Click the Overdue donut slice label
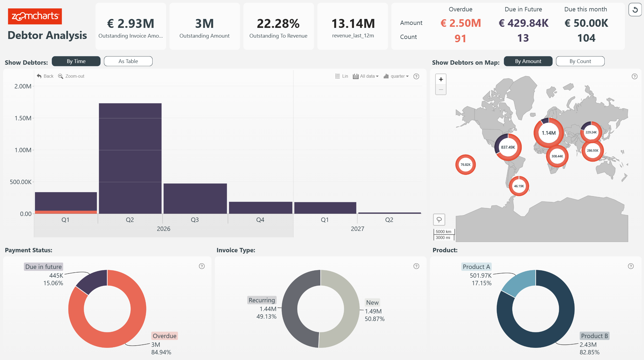Screen dimensions: 644x360 click(164, 336)
